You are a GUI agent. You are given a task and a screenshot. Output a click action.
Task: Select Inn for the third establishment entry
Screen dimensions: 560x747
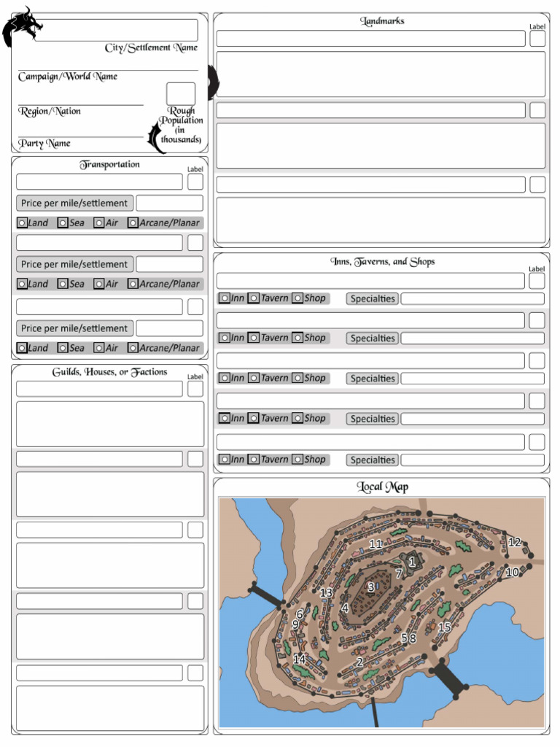(x=225, y=379)
